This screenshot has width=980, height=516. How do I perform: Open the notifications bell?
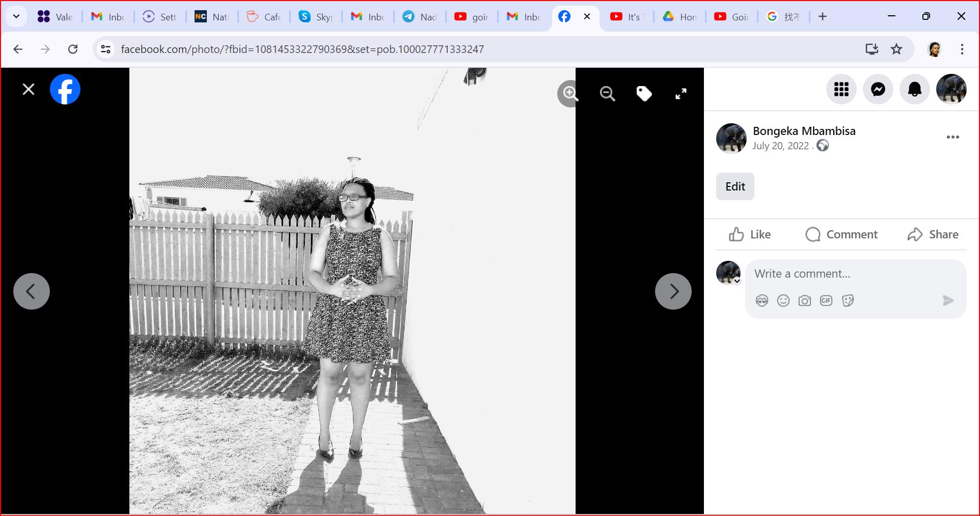click(914, 90)
